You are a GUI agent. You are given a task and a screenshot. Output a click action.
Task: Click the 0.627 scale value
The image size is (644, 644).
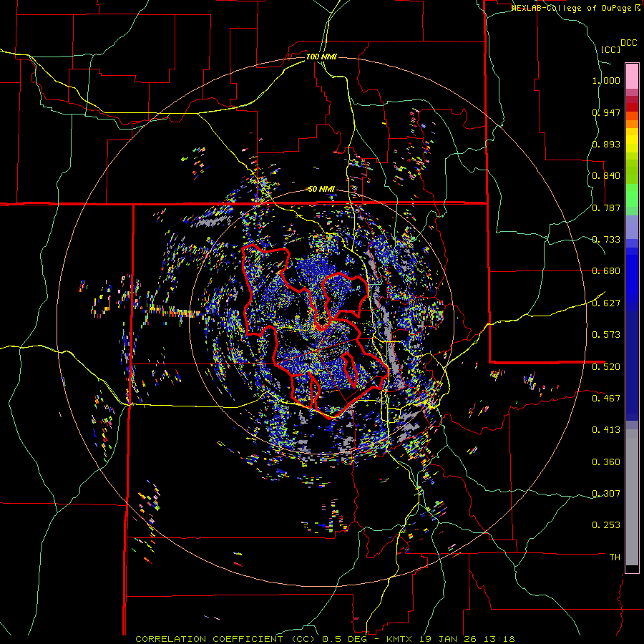[606, 303]
